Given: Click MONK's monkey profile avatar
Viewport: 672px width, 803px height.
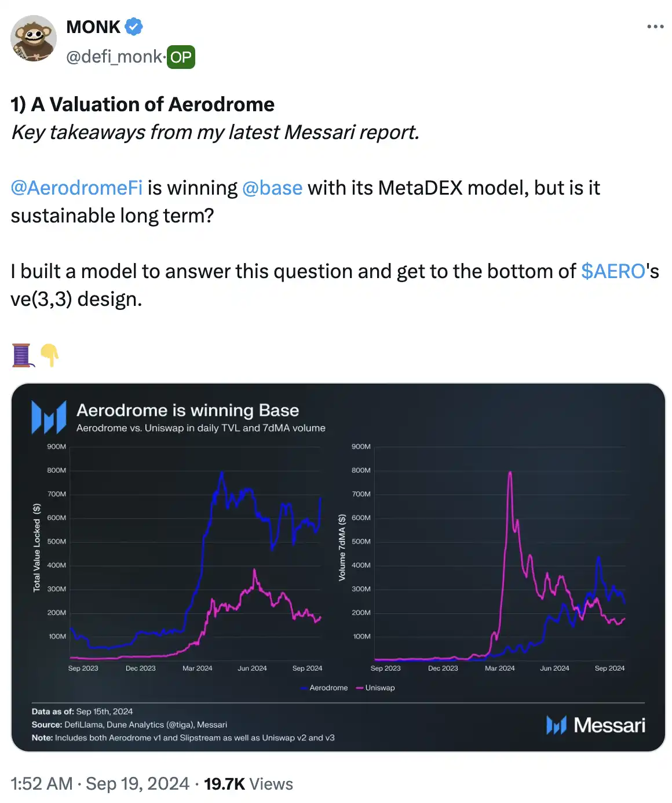Looking at the screenshot, I should coord(34,39).
